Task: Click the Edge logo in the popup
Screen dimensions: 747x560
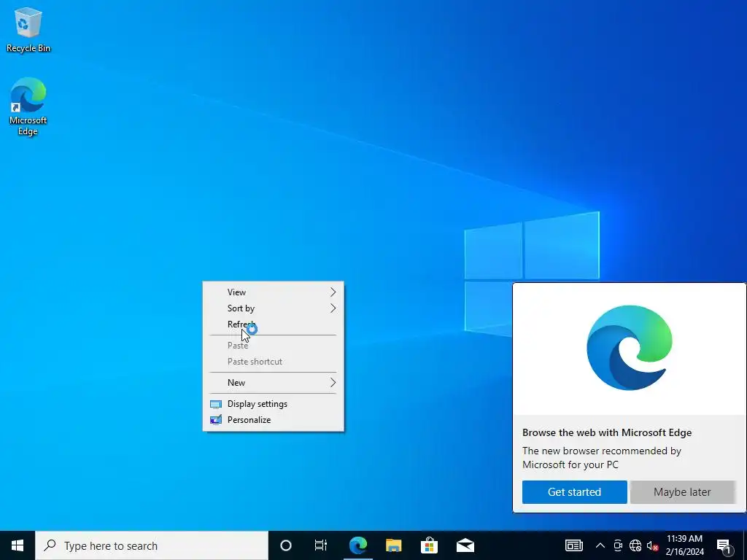Action: [630, 348]
